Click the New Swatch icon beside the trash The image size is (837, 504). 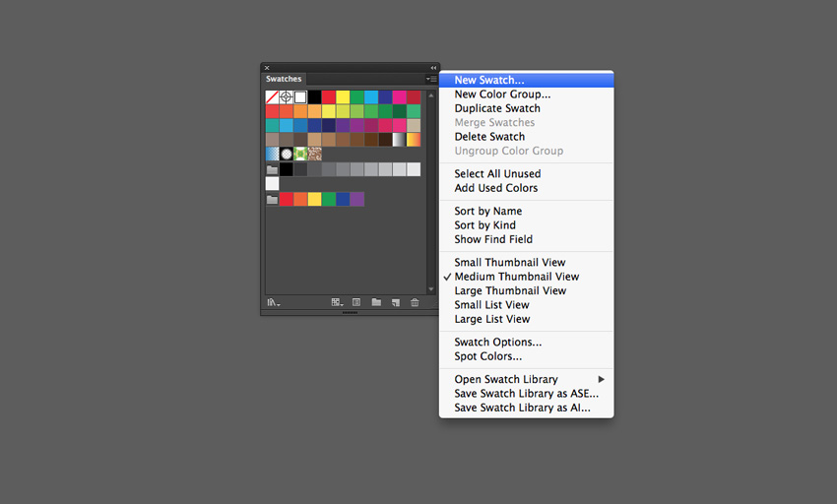396,303
